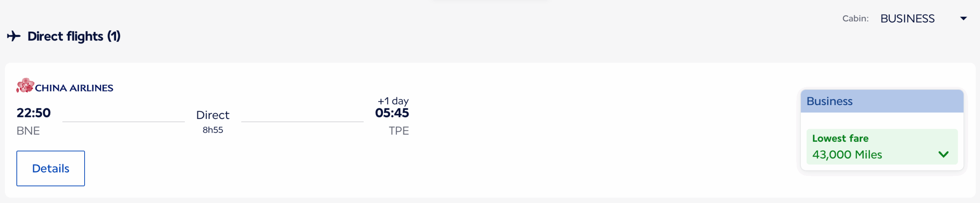
Task: Click the +1 day arrival indicator
Action: click(x=393, y=101)
